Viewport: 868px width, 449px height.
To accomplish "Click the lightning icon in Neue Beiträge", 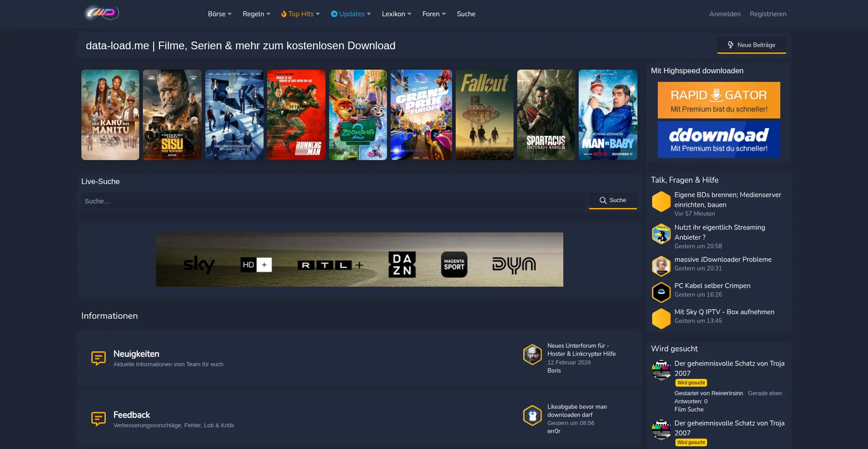I will coord(731,45).
